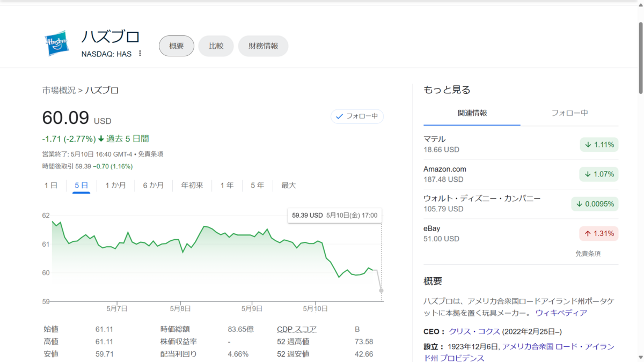Image resolution: width=644 pixels, height=362 pixels.
Task: Click the マテル 1.11% change badge
Action: [599, 145]
